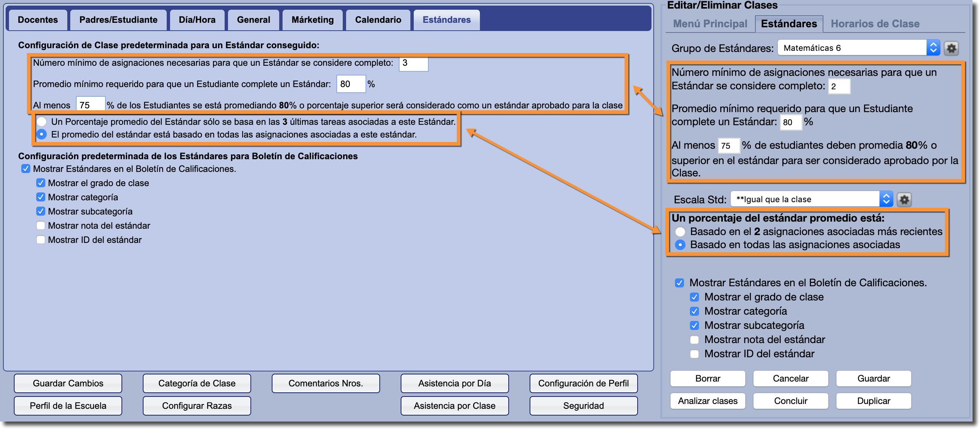Click gear icon beside Grupo de Estándares
Screen dimensions: 980x429
coord(951,48)
